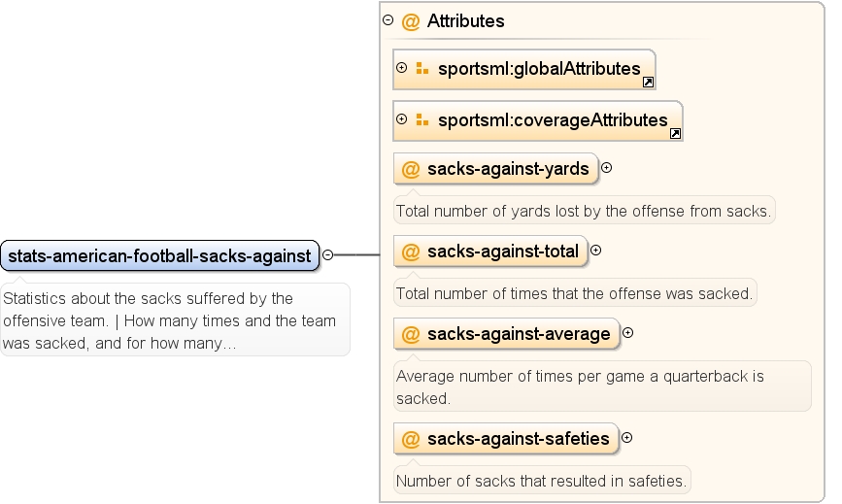Collapse stats-american-football-sacks-against element node

click(327, 255)
